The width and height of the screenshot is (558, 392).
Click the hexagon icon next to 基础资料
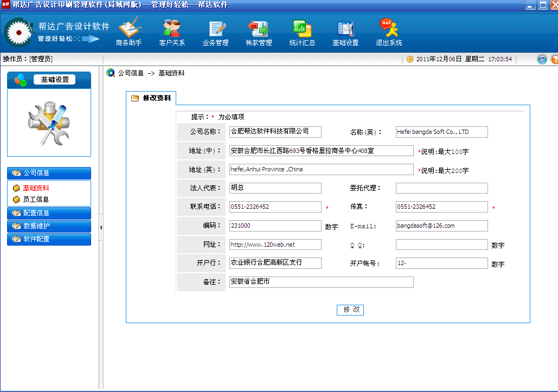click(16, 188)
